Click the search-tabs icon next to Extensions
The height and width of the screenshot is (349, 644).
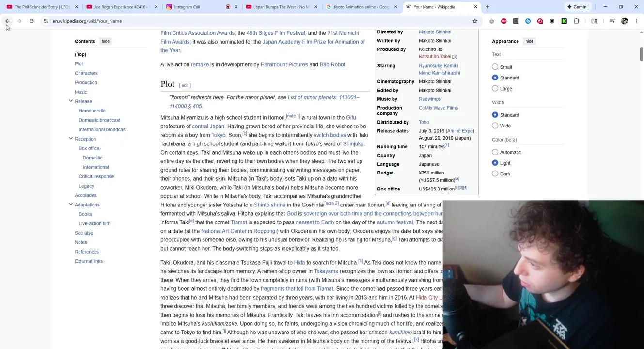595,21
